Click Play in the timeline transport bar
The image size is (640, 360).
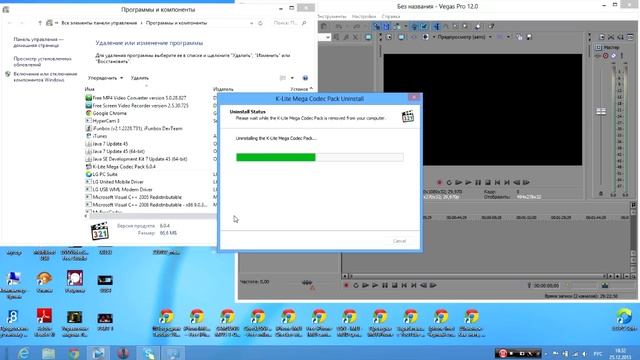coord(375,285)
